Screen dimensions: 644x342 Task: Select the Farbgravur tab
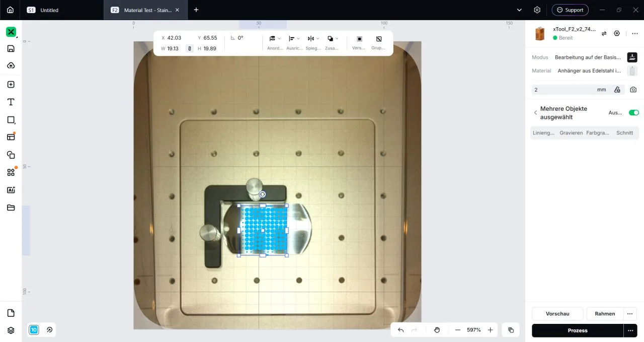pos(598,133)
